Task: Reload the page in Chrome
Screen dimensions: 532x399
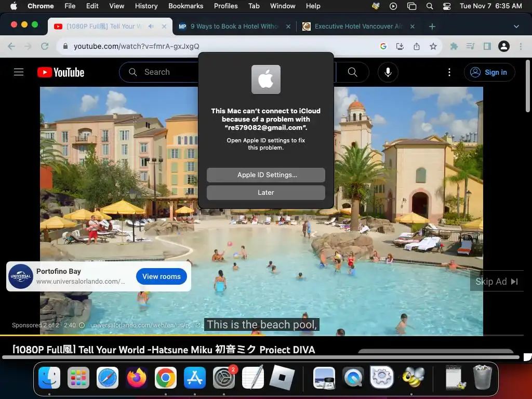Action: pos(45,46)
